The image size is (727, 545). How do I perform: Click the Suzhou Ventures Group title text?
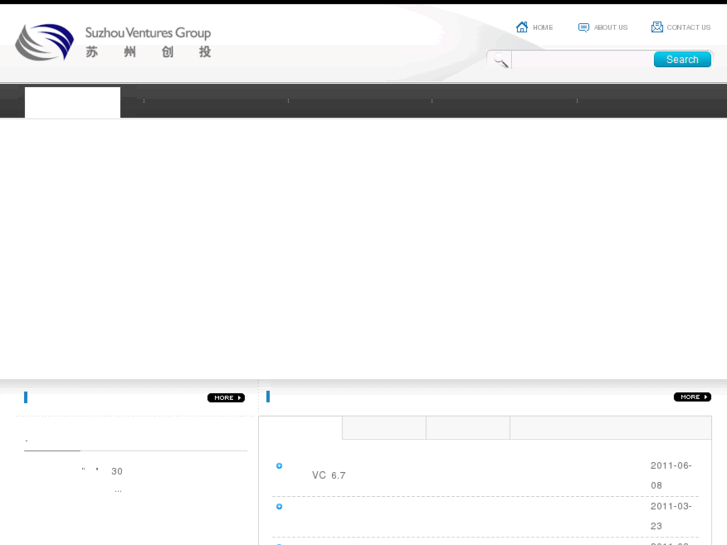[x=148, y=33]
